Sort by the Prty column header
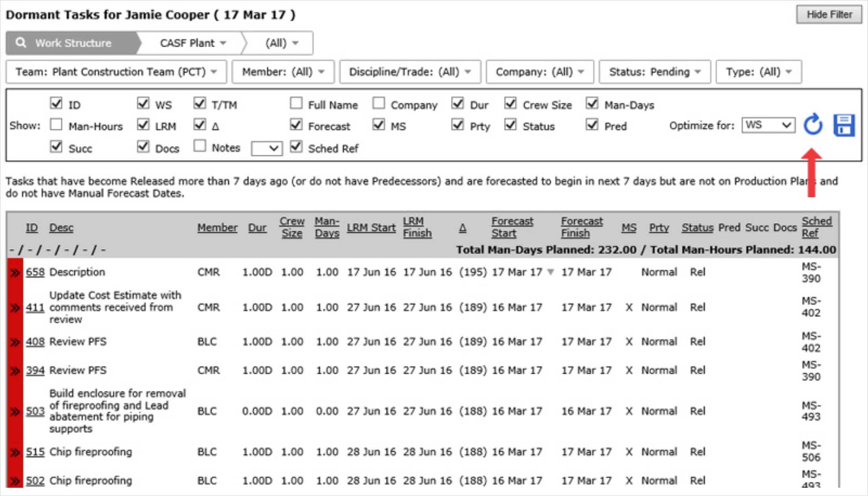868x496 pixels. click(x=659, y=228)
